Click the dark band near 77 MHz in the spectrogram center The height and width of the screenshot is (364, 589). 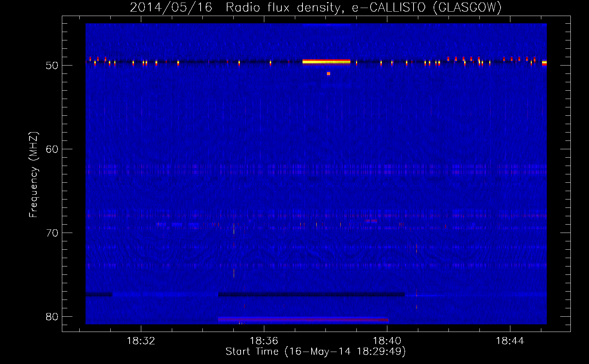click(x=311, y=294)
